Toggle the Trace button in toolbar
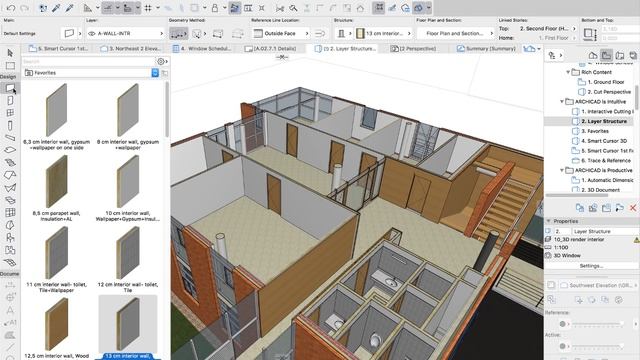640x360 pixels. click(x=235, y=8)
